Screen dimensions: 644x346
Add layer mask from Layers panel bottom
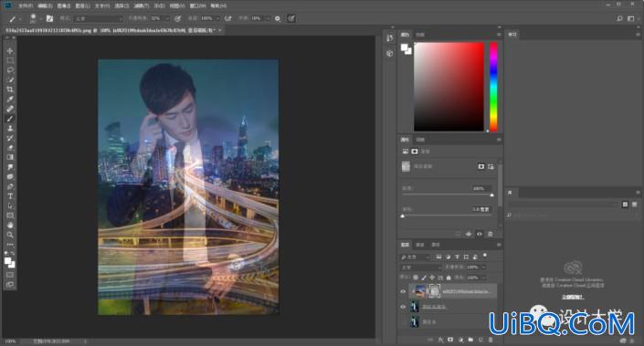point(450,340)
